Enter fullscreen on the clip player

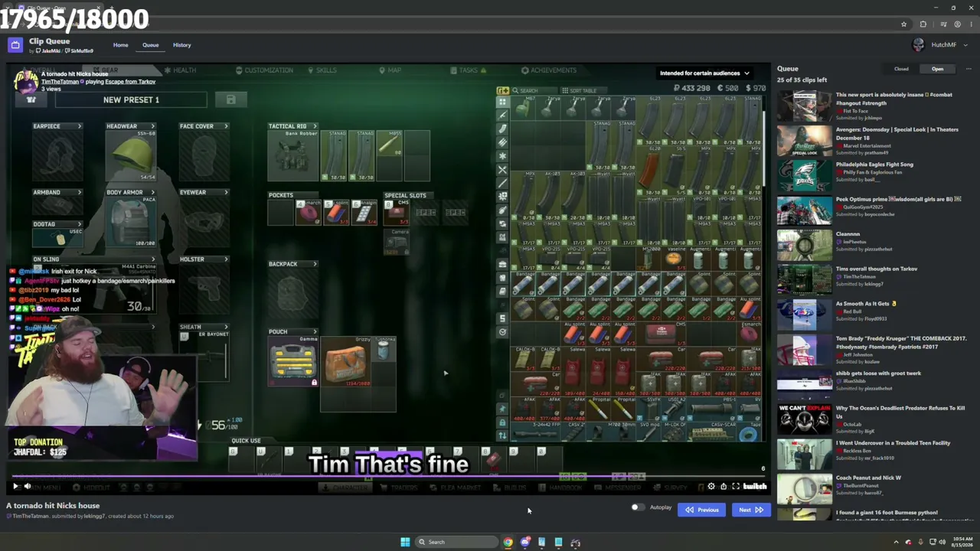736,486
